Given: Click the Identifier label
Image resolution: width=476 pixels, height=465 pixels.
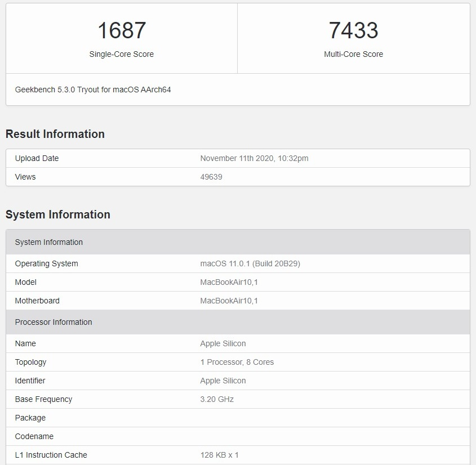Looking at the screenshot, I should point(30,381).
